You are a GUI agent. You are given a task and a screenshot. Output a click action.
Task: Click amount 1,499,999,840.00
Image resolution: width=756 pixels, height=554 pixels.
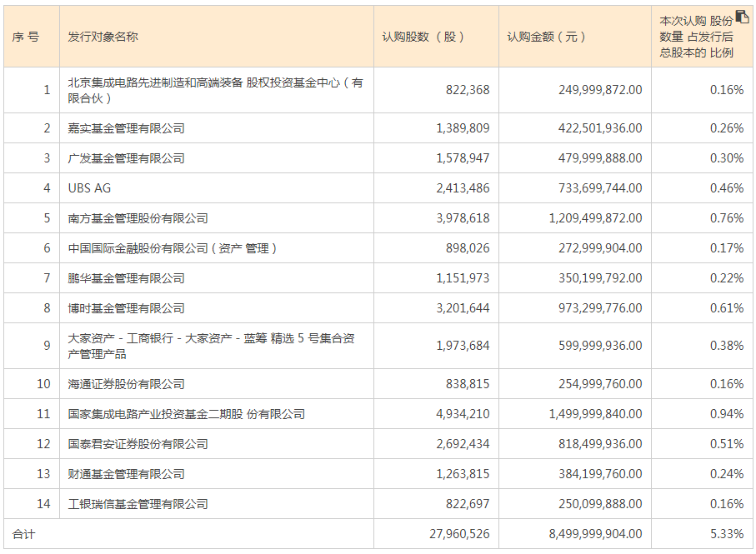(595, 414)
